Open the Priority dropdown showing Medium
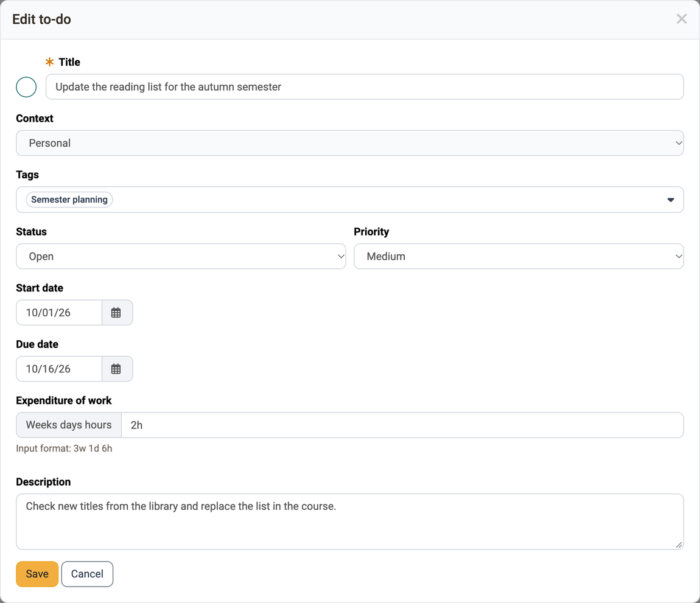Screen dimensions: 700x603 click(x=519, y=256)
